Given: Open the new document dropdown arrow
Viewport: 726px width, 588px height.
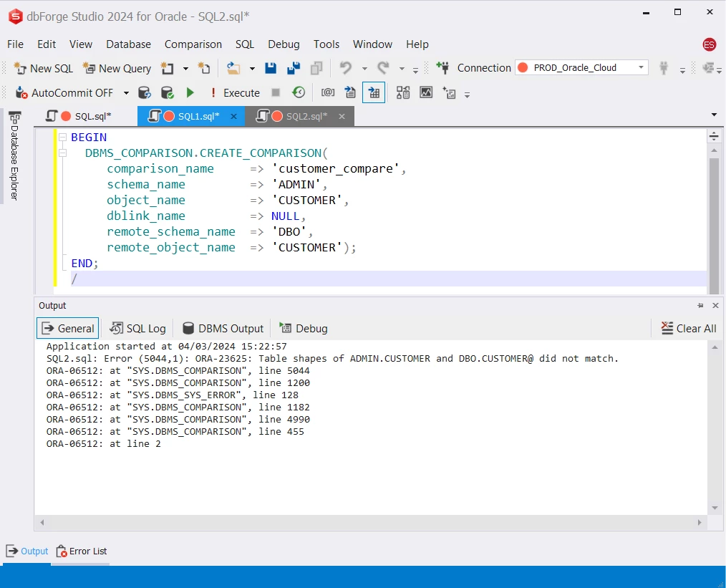Looking at the screenshot, I should (x=185, y=69).
